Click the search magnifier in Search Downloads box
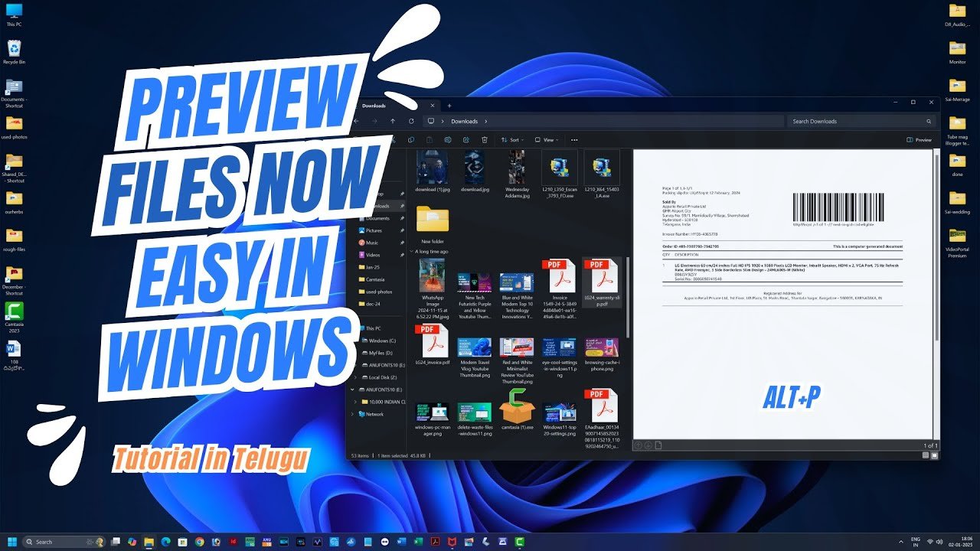The height and width of the screenshot is (551, 980). point(929,121)
